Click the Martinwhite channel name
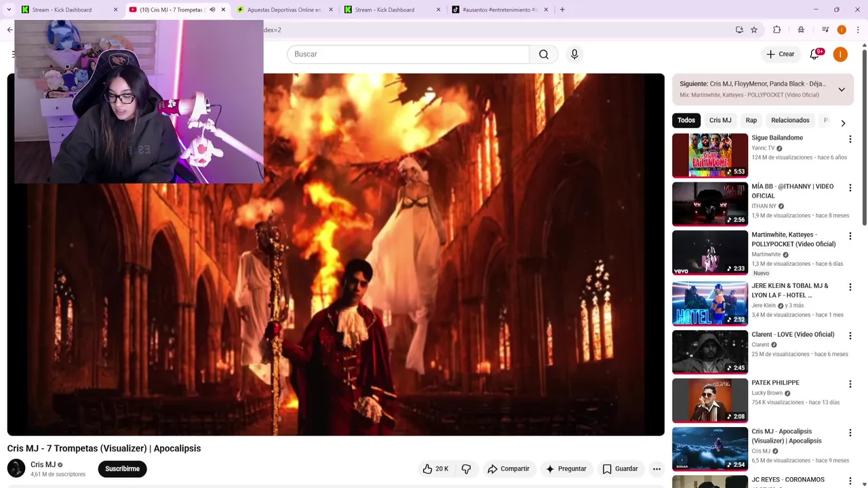This screenshot has width=868, height=488. point(766,255)
